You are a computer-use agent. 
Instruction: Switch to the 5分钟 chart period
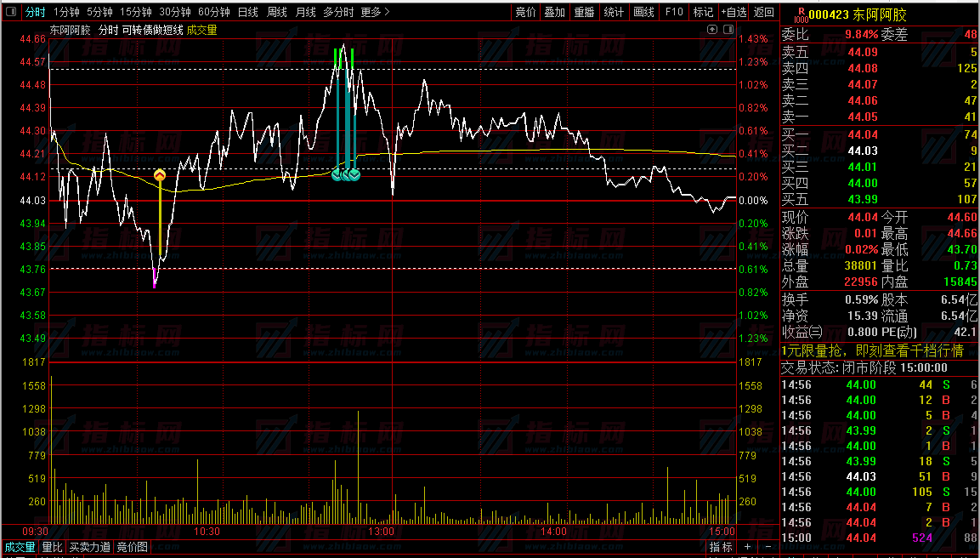point(99,11)
